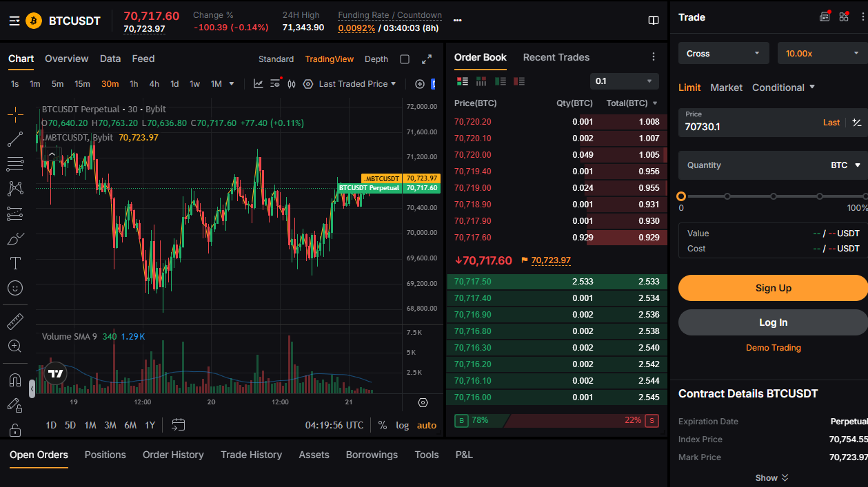Toggle percent scale on price axis
Image resolution: width=868 pixels, height=487 pixels.
pyautogui.click(x=382, y=425)
